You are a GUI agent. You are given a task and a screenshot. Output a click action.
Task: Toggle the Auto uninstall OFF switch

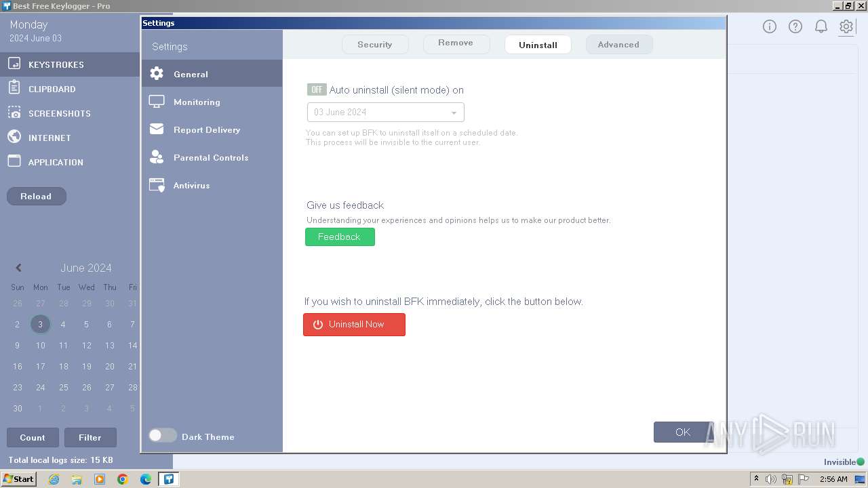(317, 89)
